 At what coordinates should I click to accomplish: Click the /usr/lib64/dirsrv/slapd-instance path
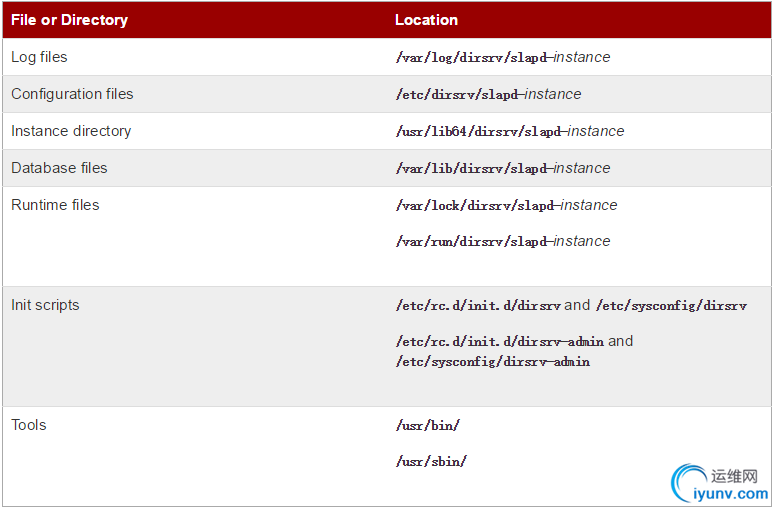tap(510, 131)
